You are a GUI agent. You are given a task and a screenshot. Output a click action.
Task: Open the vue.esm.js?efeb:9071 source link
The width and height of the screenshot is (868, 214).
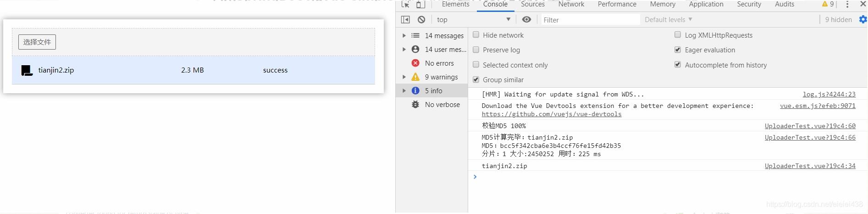[818, 106]
